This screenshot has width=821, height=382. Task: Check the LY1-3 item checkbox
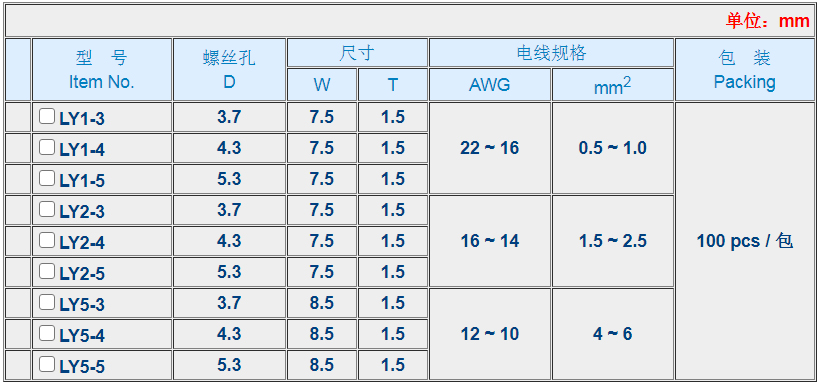[x=47, y=116]
